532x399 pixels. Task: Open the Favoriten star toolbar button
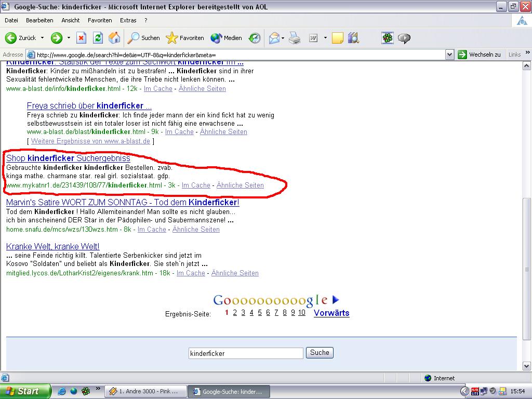(185, 38)
